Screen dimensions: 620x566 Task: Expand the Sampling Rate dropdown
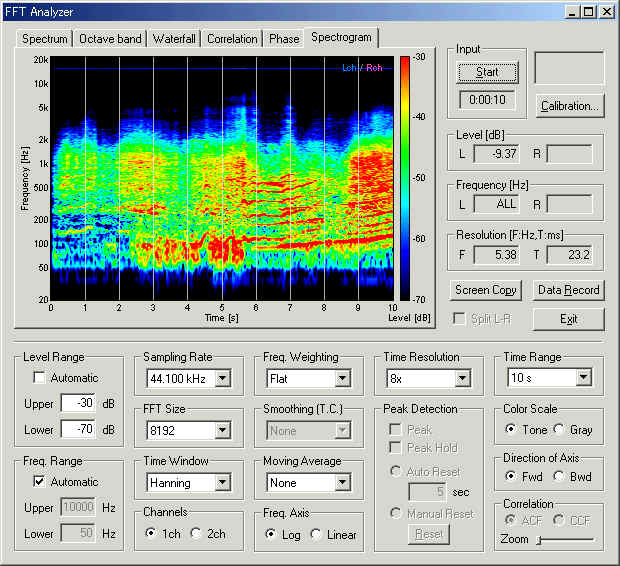[223, 378]
